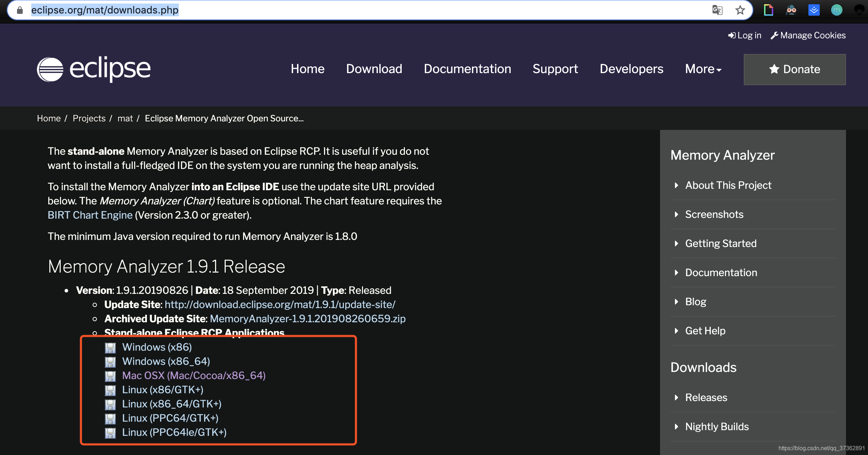Click the Log in link

coord(745,35)
